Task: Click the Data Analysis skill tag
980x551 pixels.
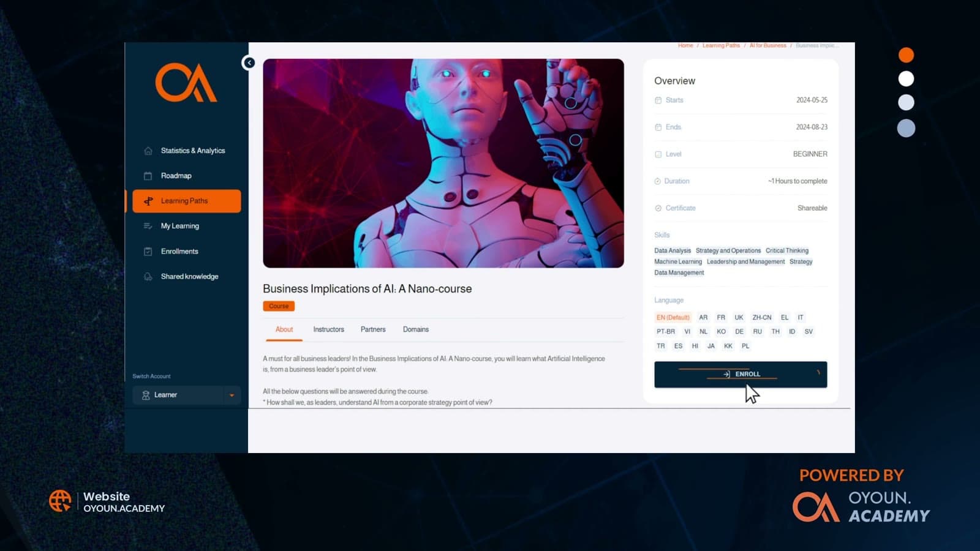Action: click(x=672, y=250)
